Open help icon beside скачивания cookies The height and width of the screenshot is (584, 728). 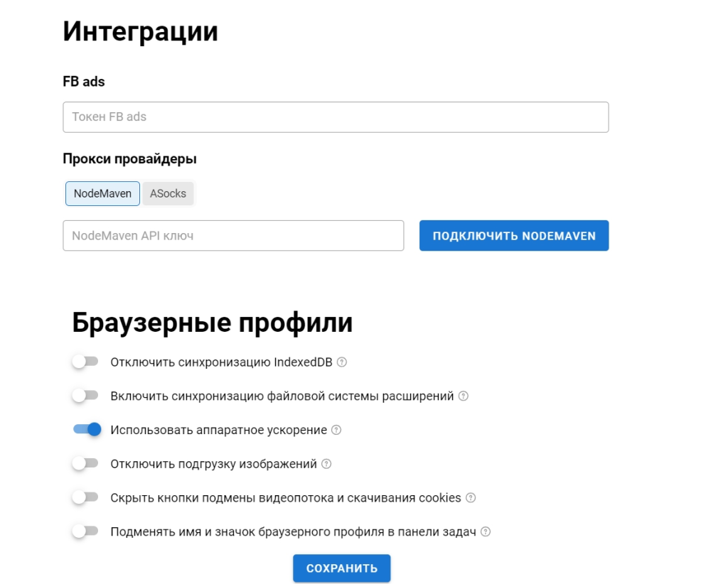click(471, 498)
